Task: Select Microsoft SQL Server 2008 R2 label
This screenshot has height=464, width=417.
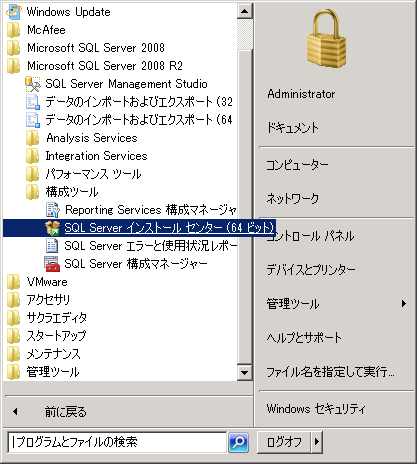Action: click(105, 66)
